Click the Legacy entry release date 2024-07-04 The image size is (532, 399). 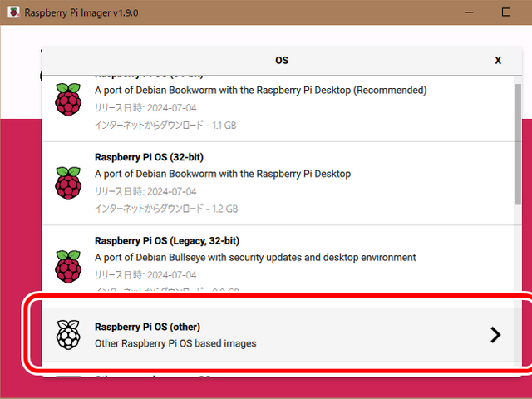click(145, 275)
